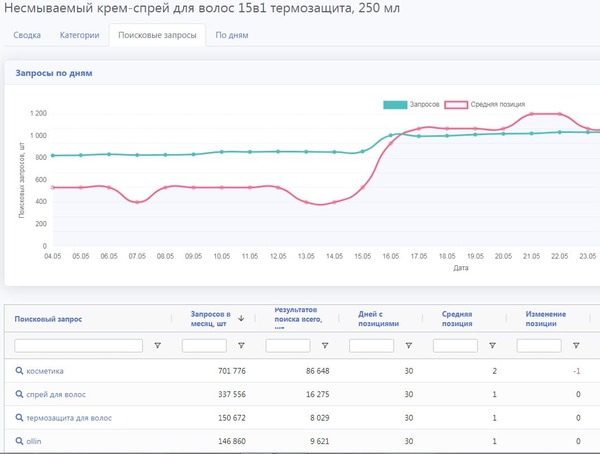Click filter icon for Изменение позиции column
The image size is (600, 454).
tap(576, 345)
